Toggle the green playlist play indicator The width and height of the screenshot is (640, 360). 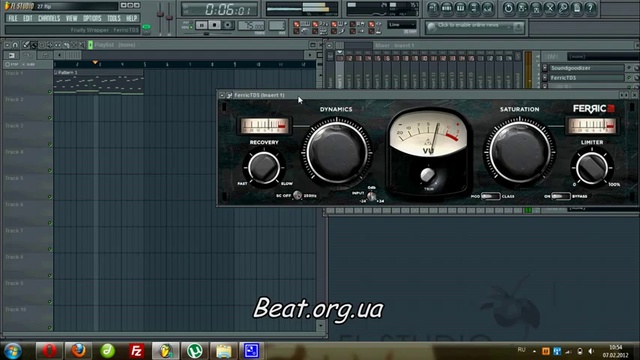(90, 45)
